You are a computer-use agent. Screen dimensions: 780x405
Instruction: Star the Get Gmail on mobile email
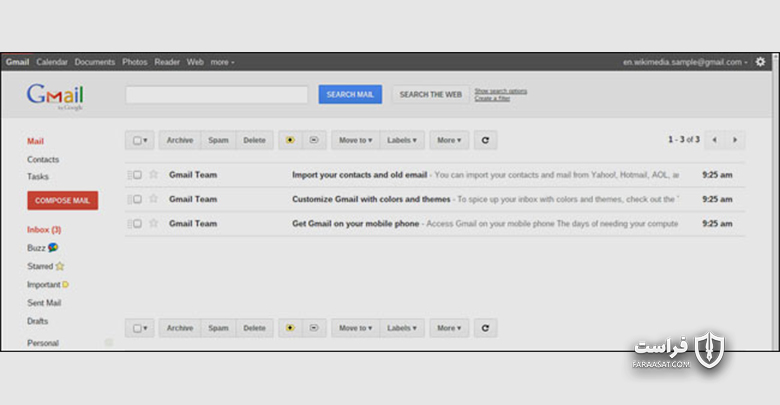tap(154, 223)
